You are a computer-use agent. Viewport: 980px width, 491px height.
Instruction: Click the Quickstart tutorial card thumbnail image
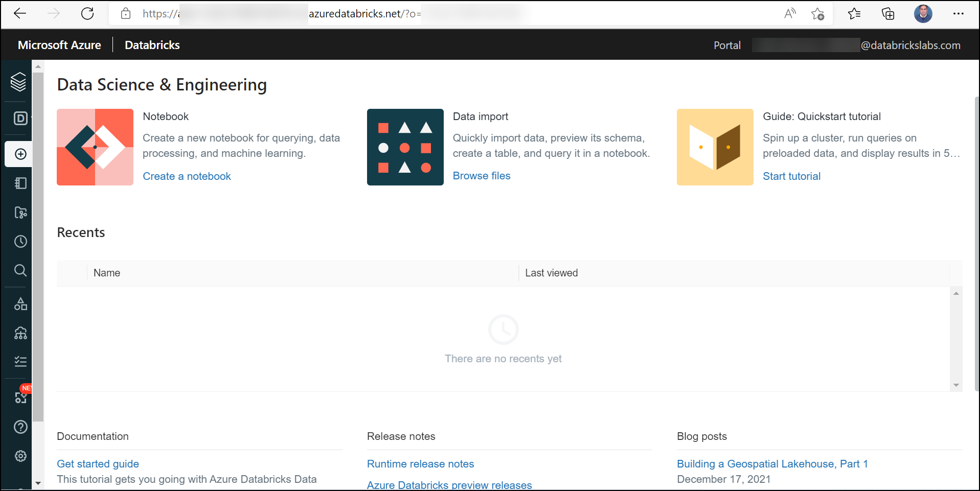pos(715,147)
